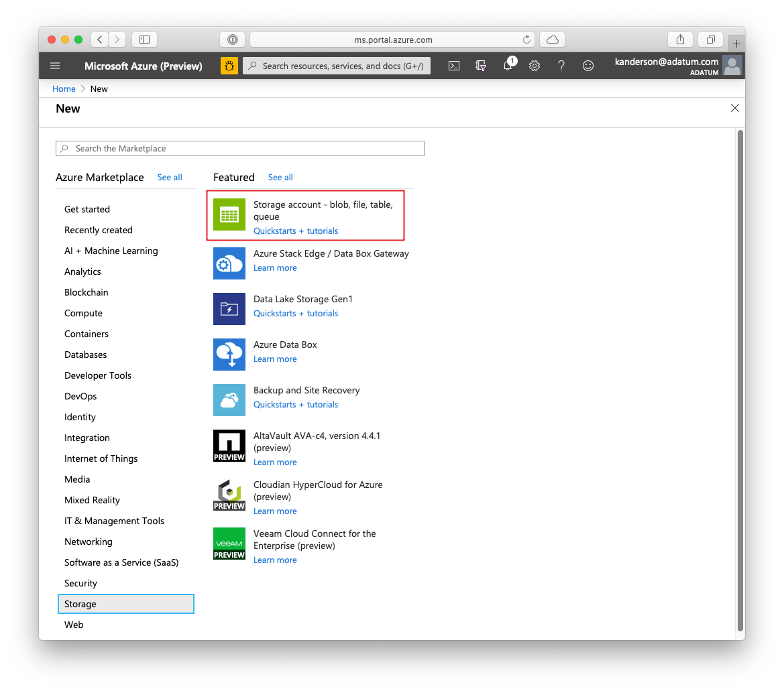Viewport: 784px width, 691px height.
Task: Open the Azure portal hamburger menu
Action: [x=55, y=66]
